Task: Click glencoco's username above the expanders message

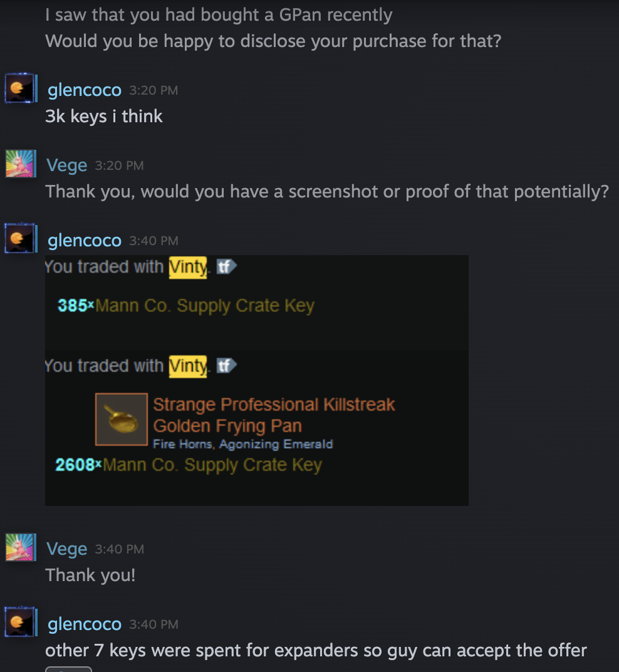Action: click(x=85, y=624)
